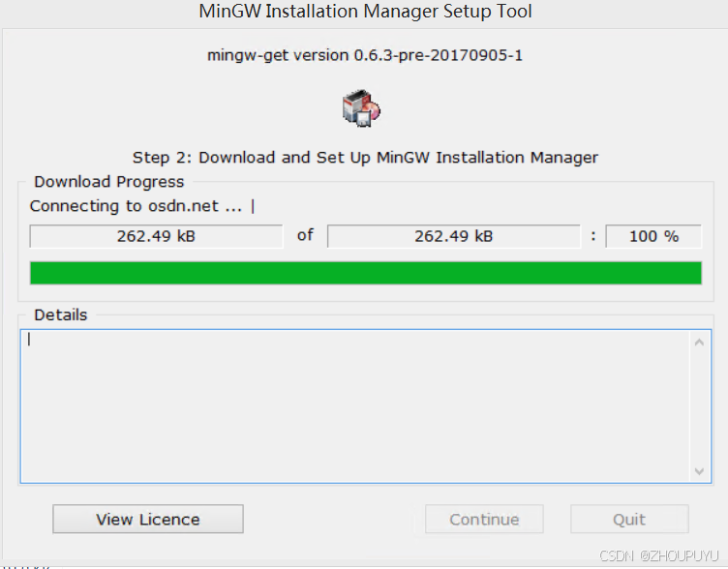
Task: Click the Details scrollbar up arrow
Action: [x=699, y=343]
